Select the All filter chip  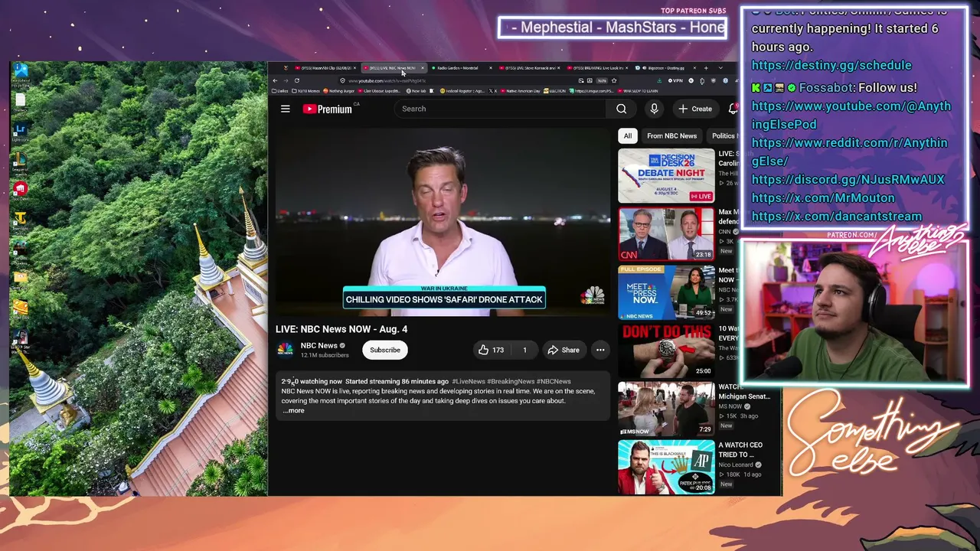pos(627,136)
